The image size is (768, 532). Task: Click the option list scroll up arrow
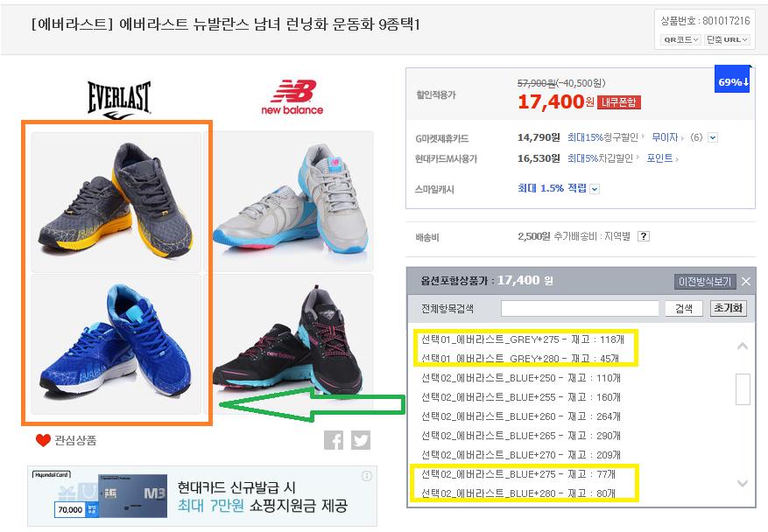click(743, 346)
